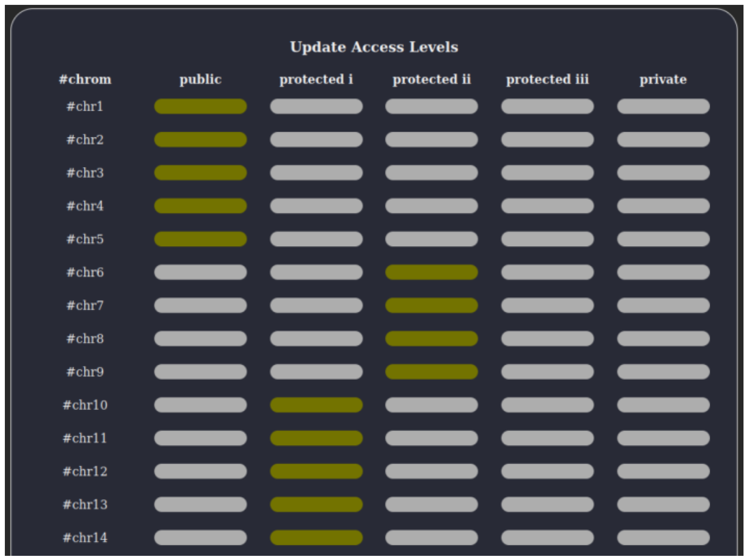748x560 pixels.
Task: Select private level for #chr2
Action: [x=663, y=139]
